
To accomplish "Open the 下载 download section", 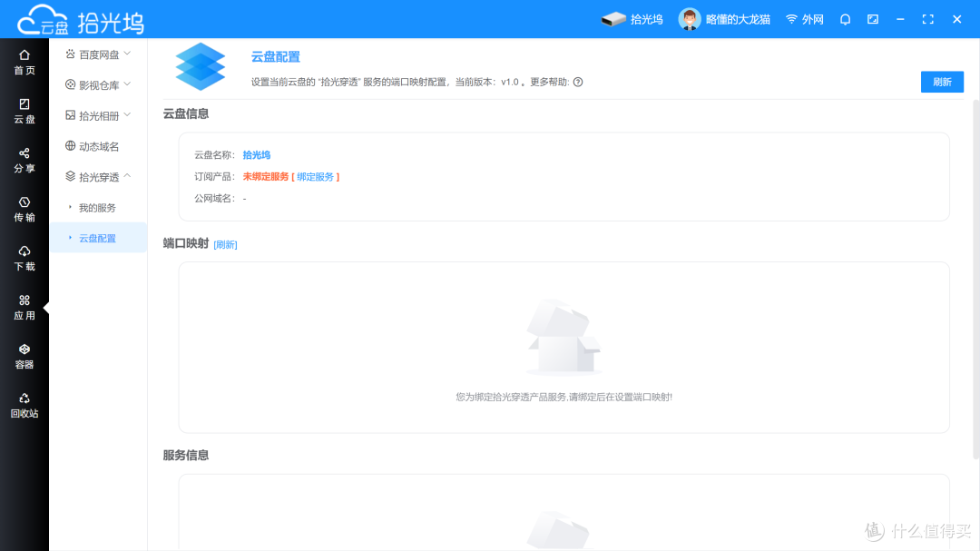I will 24,258.
